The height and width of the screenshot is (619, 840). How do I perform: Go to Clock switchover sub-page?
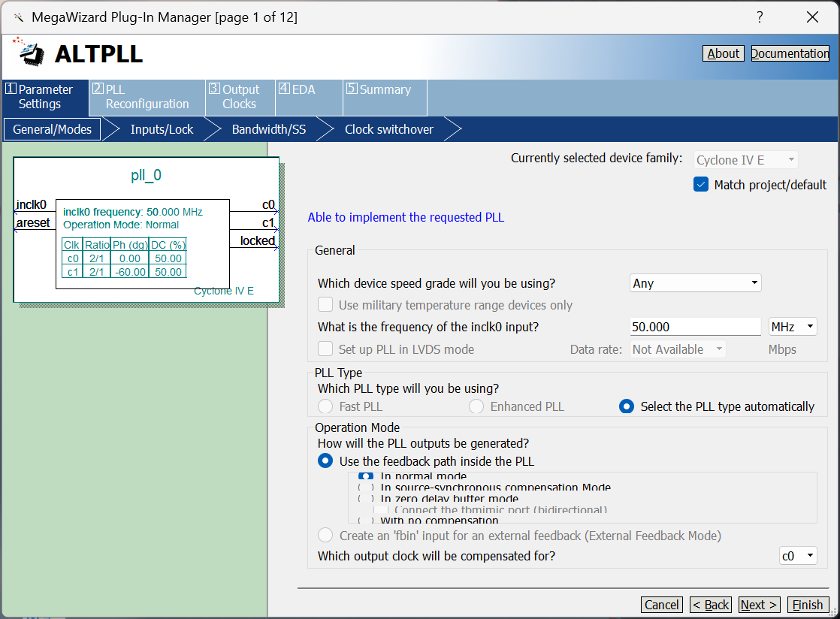[x=389, y=129]
